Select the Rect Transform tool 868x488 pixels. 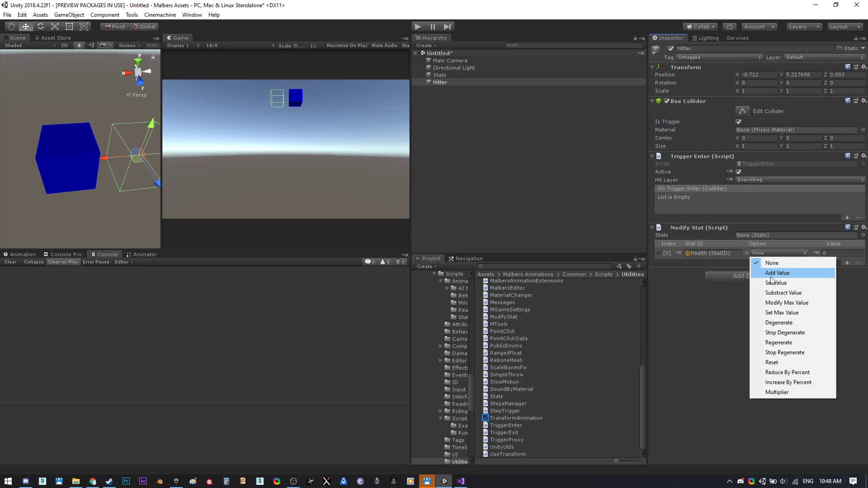[x=69, y=27]
